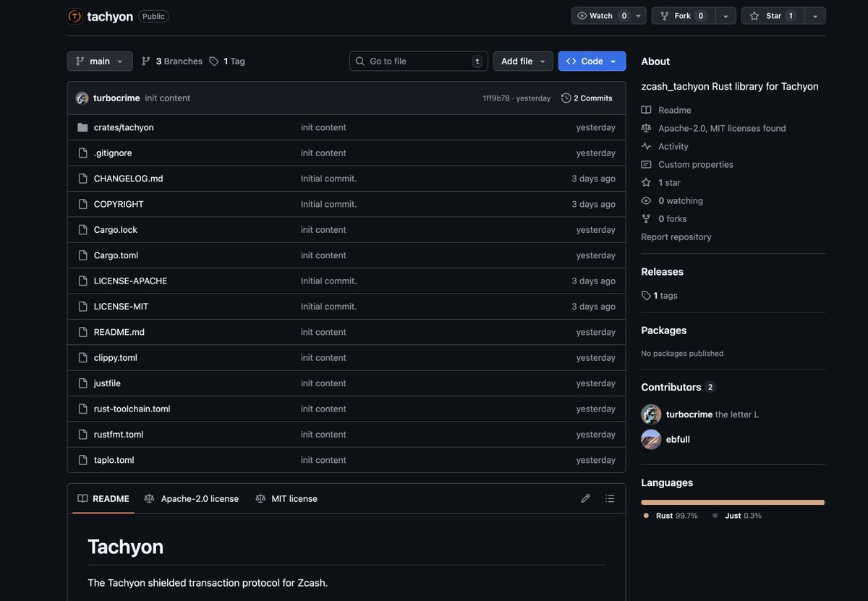Click the tachyon repository avatar icon
868x601 pixels.
tap(75, 16)
